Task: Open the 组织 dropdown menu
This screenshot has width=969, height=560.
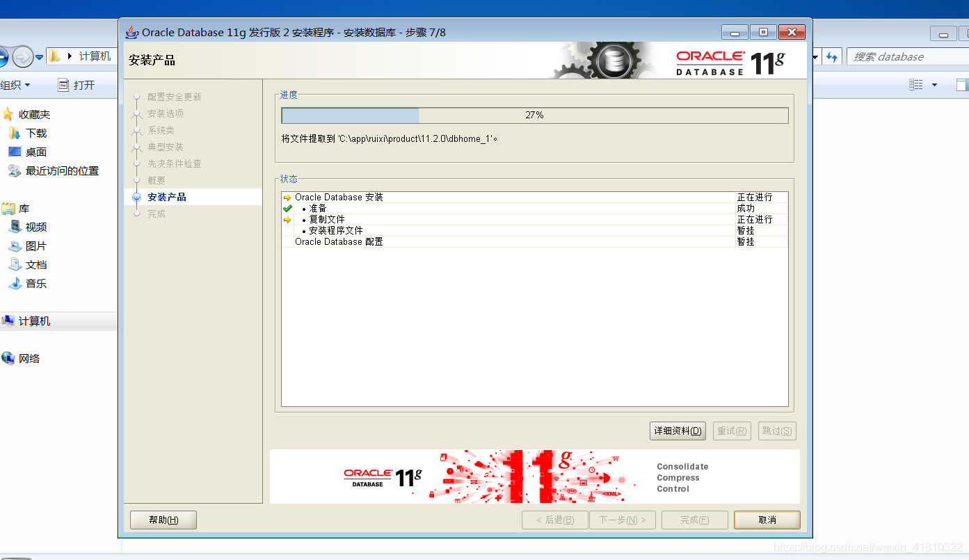Action: coord(14,84)
